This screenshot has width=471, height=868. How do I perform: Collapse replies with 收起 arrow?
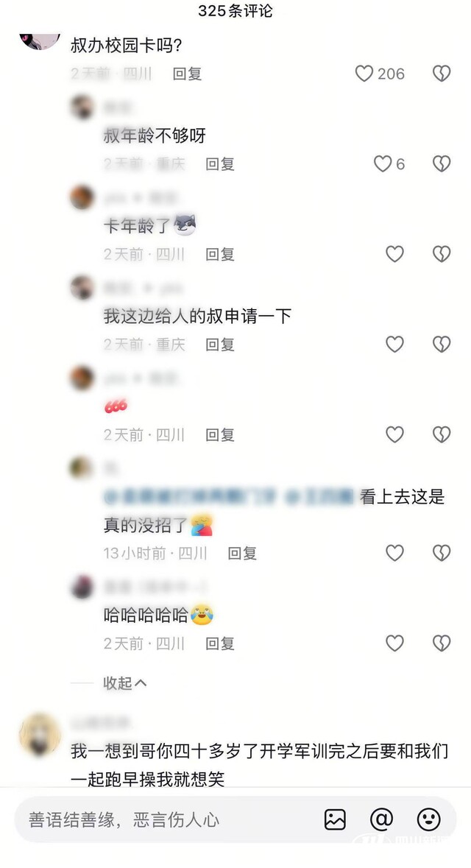(x=125, y=683)
